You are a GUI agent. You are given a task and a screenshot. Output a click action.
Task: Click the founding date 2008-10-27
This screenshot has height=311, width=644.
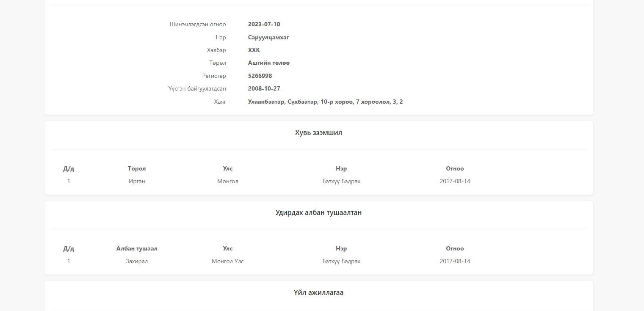point(264,89)
